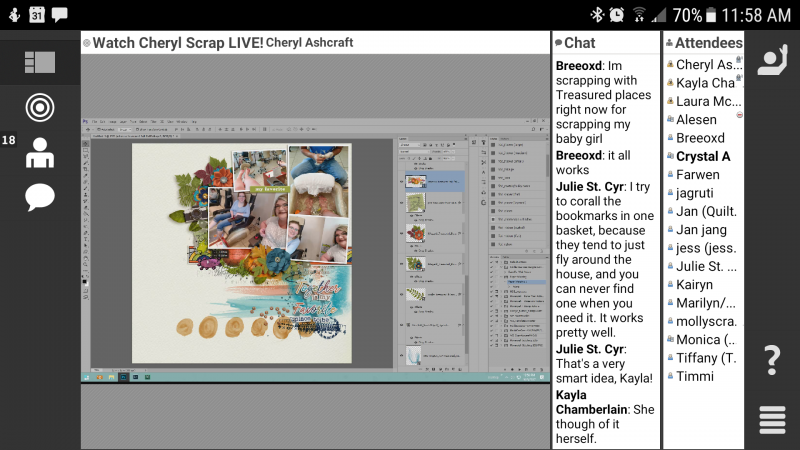Image resolution: width=800 pixels, height=450 pixels.
Task: Tap Breeoxd's 'it all works' chat message
Action: [x=593, y=162]
